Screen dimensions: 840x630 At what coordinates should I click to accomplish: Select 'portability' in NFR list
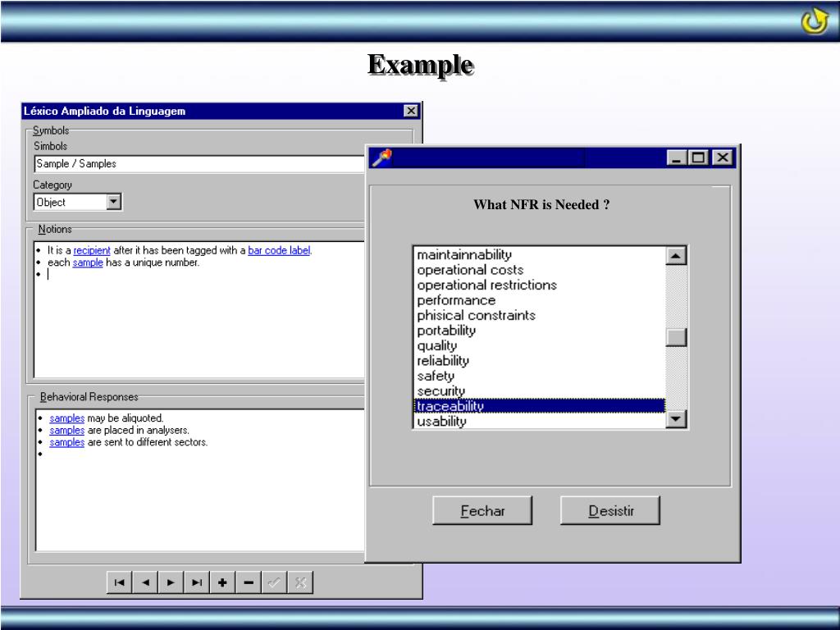tap(540, 330)
